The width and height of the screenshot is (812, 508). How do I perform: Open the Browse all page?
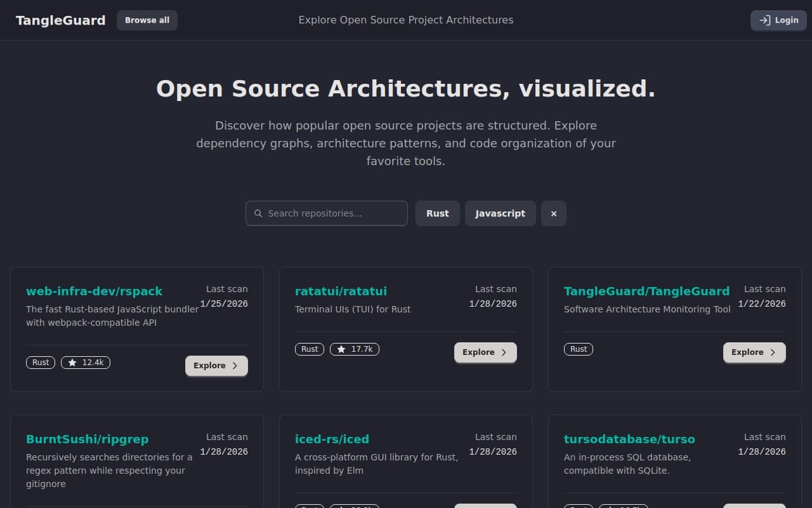[147, 20]
